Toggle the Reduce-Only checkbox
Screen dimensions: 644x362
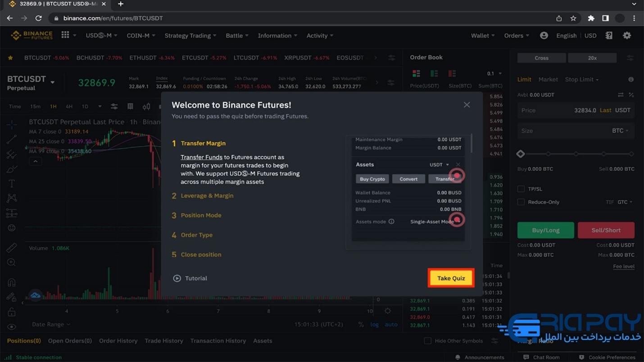521,202
